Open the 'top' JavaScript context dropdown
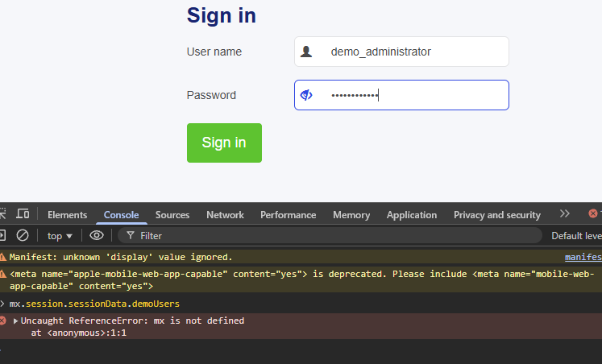602x364 pixels. [60, 236]
